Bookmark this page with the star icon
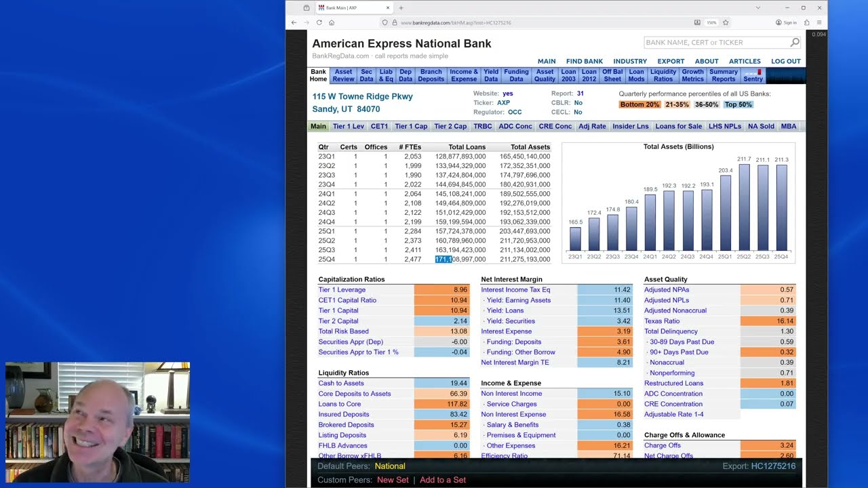This screenshot has height=488, width=868. coord(726,22)
